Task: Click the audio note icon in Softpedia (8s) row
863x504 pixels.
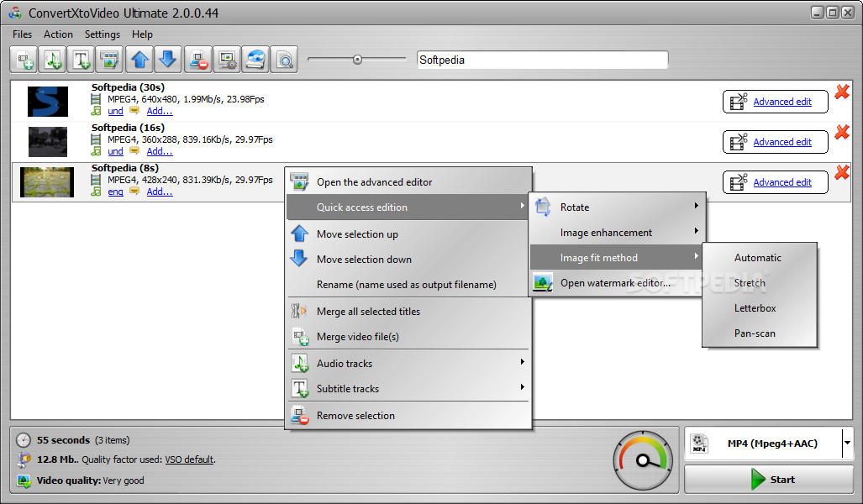Action: point(96,192)
